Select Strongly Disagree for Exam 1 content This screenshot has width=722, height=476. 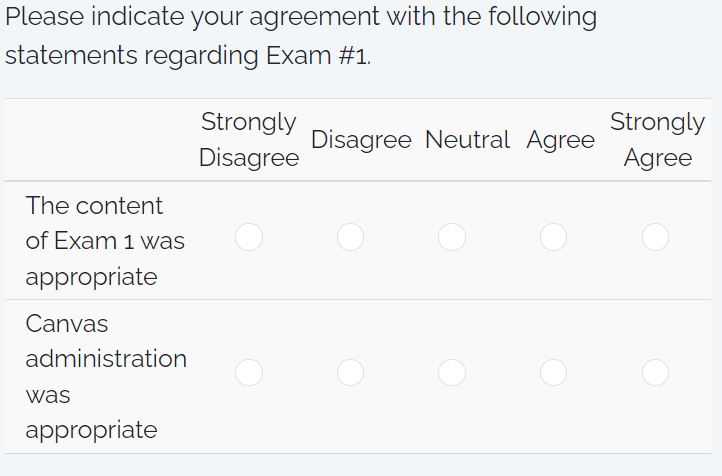click(249, 237)
